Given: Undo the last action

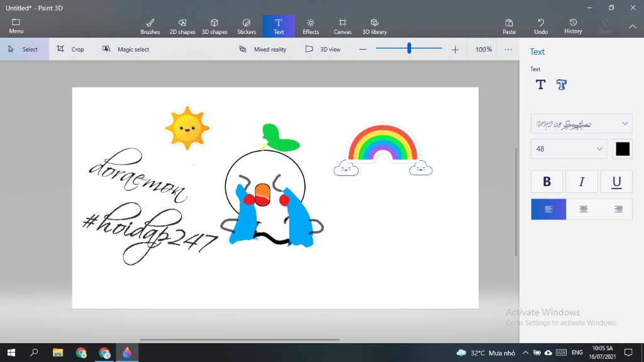Looking at the screenshot, I should tap(541, 26).
